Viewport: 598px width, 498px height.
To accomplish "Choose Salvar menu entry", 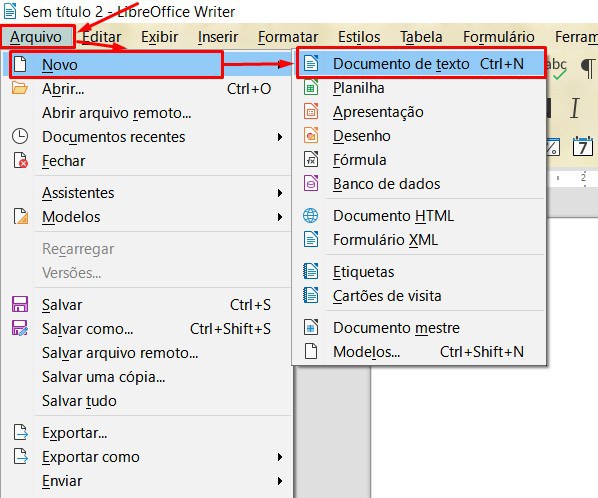I will point(147,305).
